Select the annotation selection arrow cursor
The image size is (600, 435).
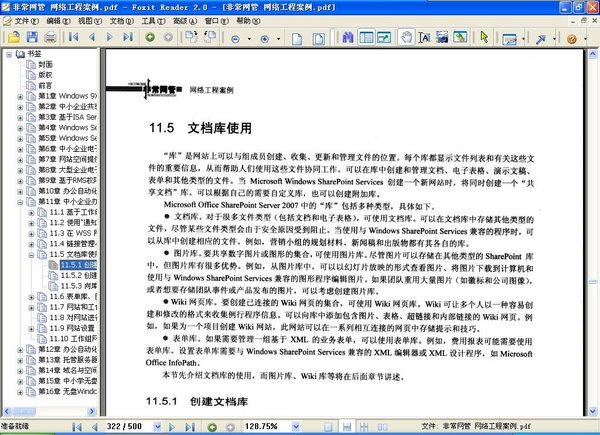tap(484, 37)
